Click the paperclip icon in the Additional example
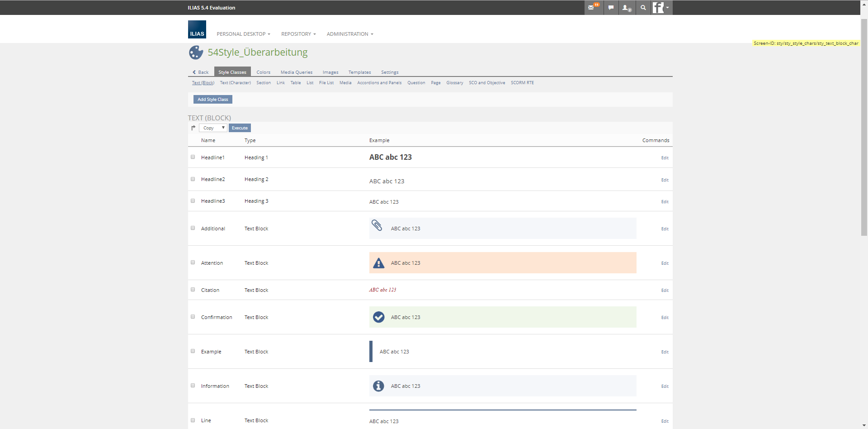868x429 pixels. [x=377, y=225]
